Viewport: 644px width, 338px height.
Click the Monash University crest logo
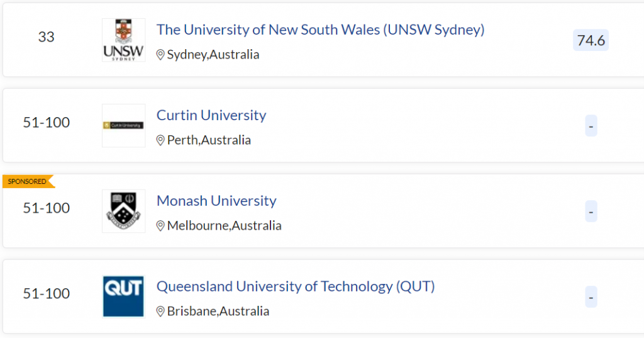point(123,211)
